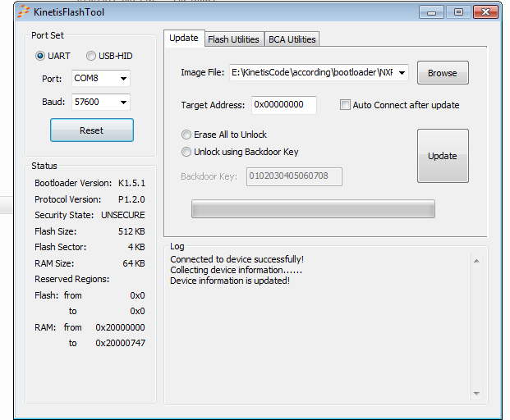Screen dimensions: 510x420
Task: Click the 'Collecting device information......' log line
Action: pyautogui.click(x=237, y=270)
